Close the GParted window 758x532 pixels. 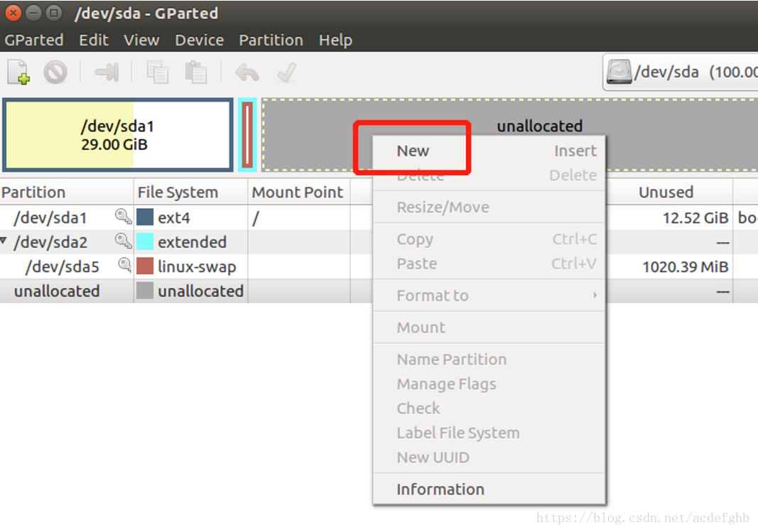(13, 13)
